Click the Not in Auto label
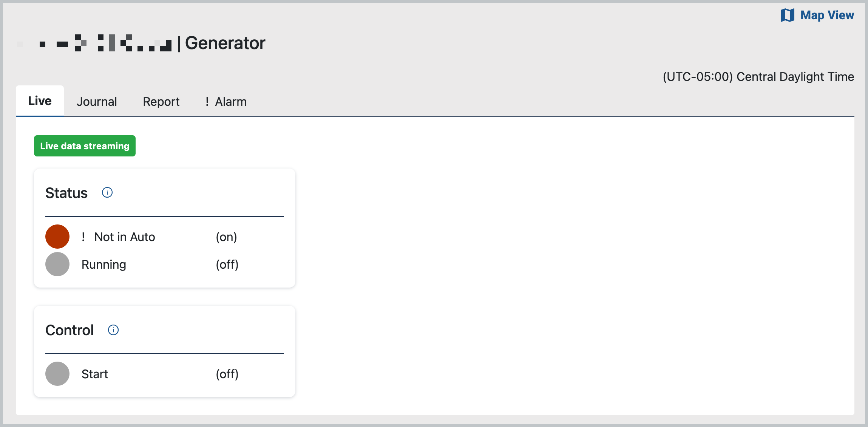 [x=125, y=237]
